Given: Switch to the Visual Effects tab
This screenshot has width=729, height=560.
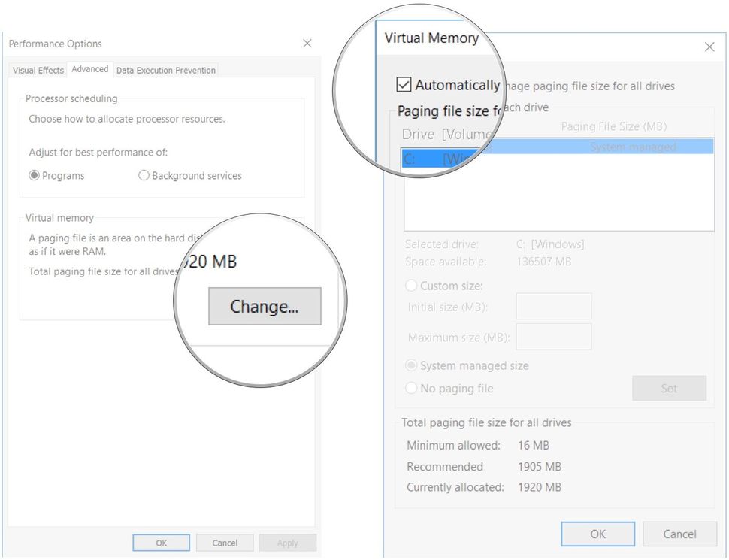Looking at the screenshot, I should point(37,70).
